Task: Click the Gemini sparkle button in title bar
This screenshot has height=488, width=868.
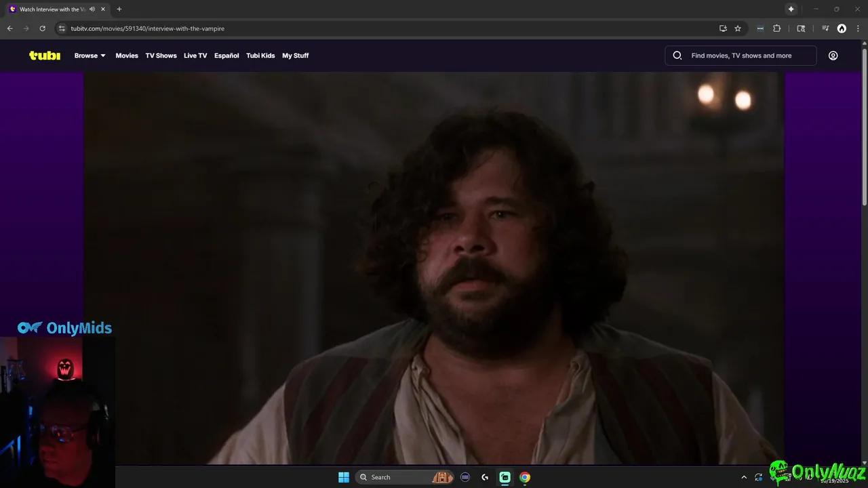Action: [x=791, y=9]
